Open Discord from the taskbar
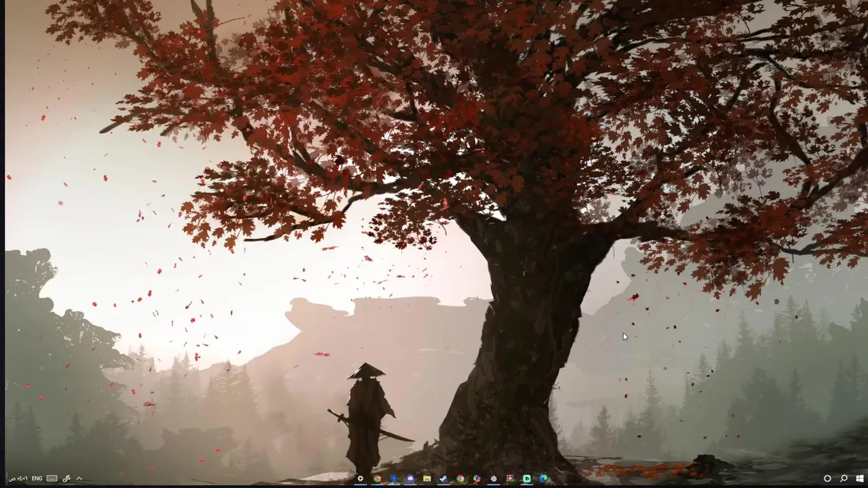Viewport: 868px width, 488px height. click(x=410, y=479)
